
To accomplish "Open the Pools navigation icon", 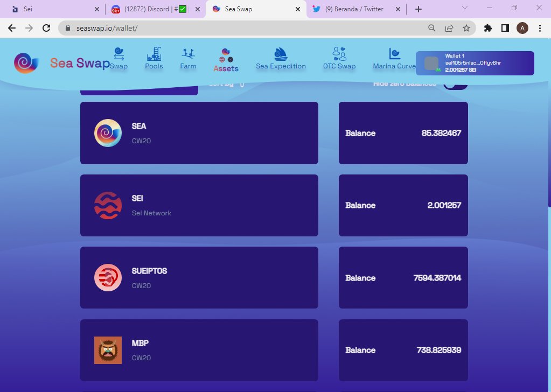I will (x=154, y=54).
